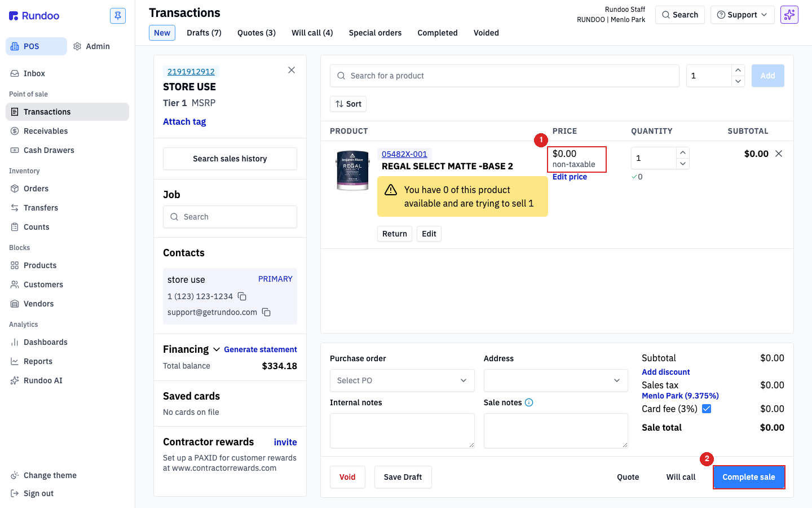Switch to the New tab
The width and height of the screenshot is (812, 508).
[162, 33]
